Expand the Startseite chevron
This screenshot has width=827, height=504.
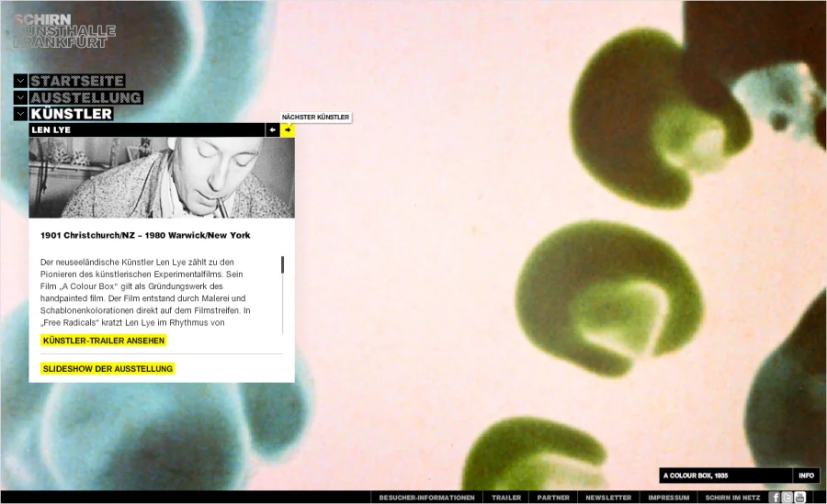(20, 81)
